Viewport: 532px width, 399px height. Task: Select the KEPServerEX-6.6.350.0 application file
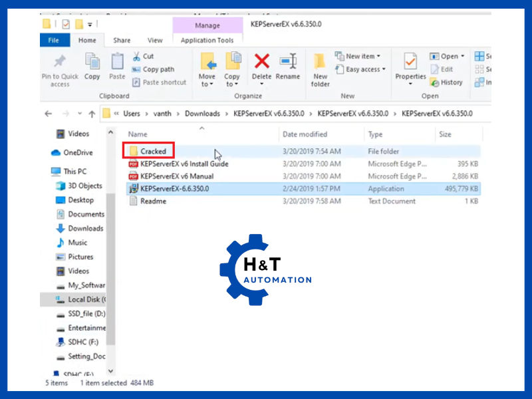pyautogui.click(x=174, y=189)
